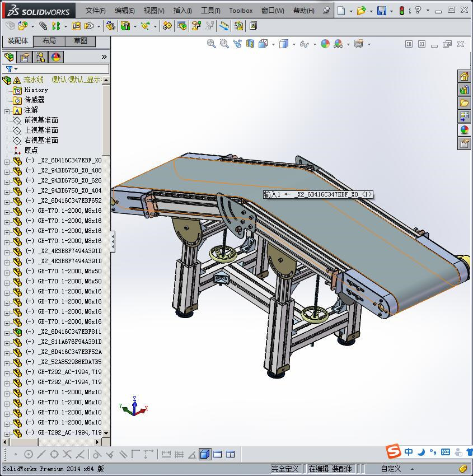Click the 自定义 units button in status bar
The height and width of the screenshot is (476, 473).
click(391, 469)
